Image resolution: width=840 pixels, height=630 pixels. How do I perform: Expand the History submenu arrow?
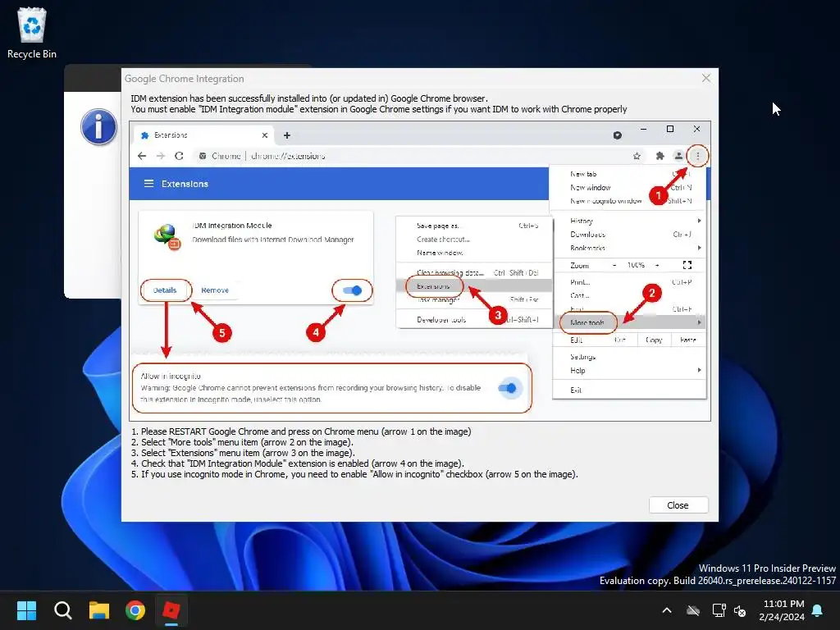tap(699, 221)
